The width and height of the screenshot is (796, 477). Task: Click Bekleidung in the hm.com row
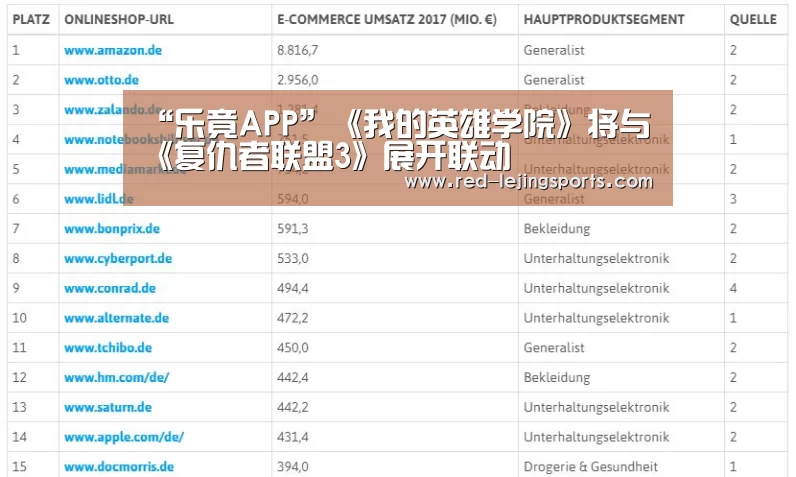557,378
